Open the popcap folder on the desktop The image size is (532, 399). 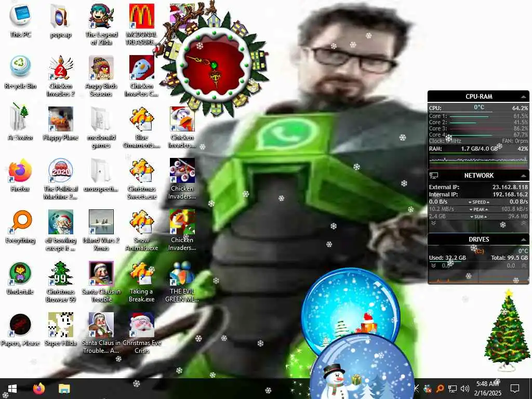tap(60, 20)
